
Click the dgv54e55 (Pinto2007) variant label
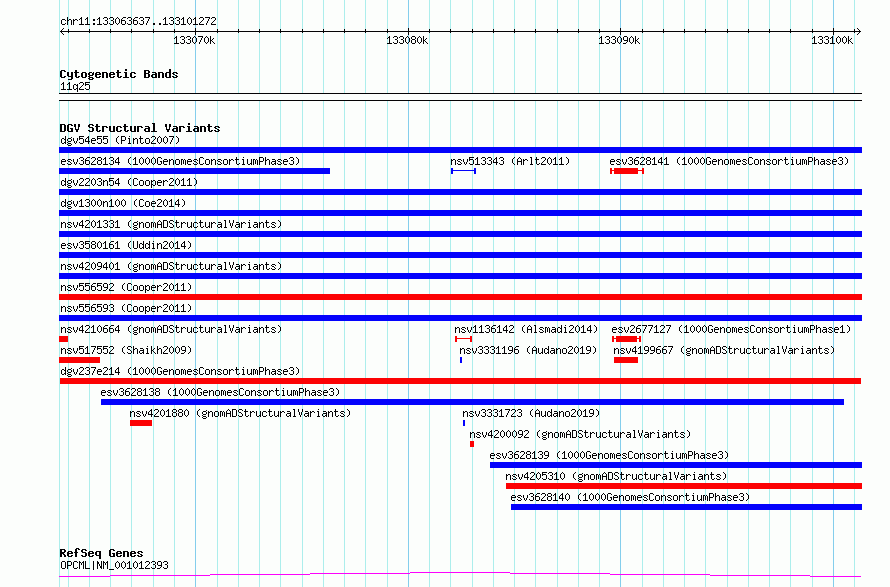pyautogui.click(x=120, y=140)
